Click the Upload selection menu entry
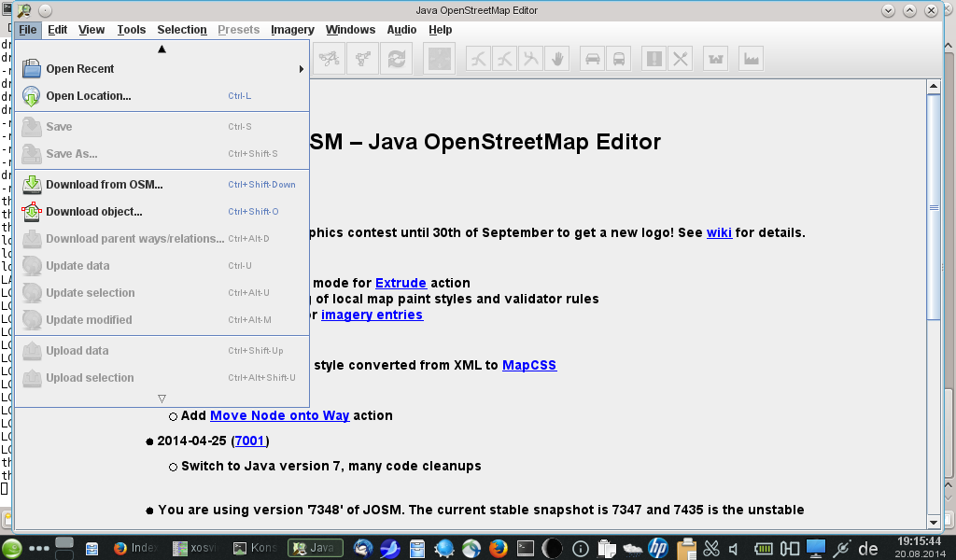The height and width of the screenshot is (560, 956). tap(162, 377)
